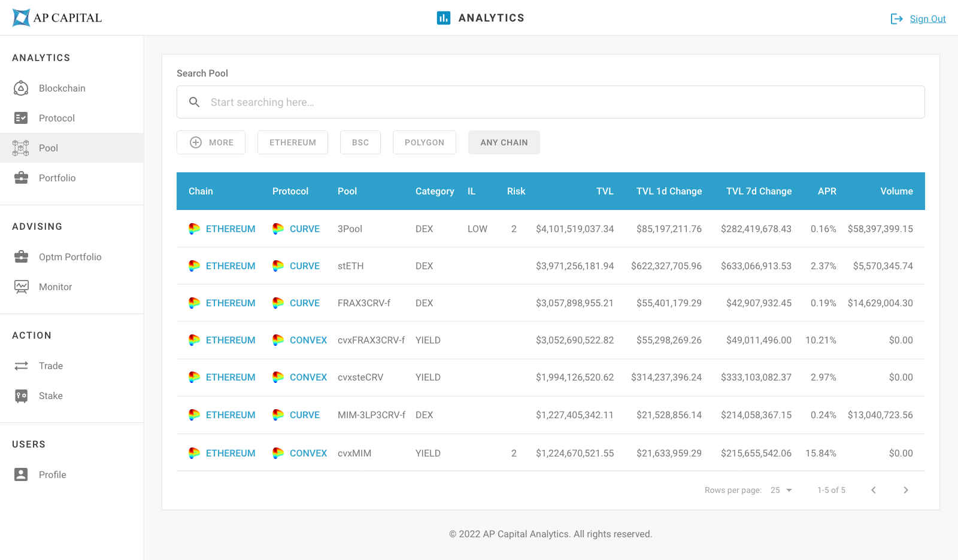Sort by the TVL column header

tap(605, 191)
